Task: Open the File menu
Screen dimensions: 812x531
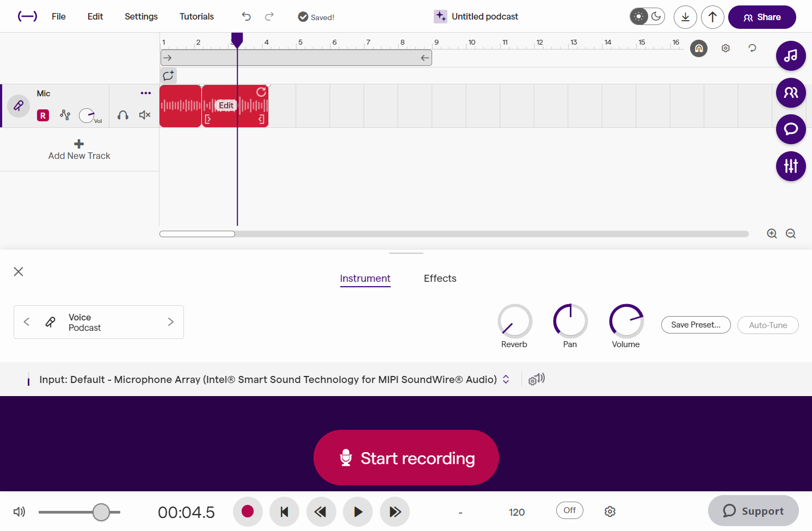Action: click(x=59, y=16)
